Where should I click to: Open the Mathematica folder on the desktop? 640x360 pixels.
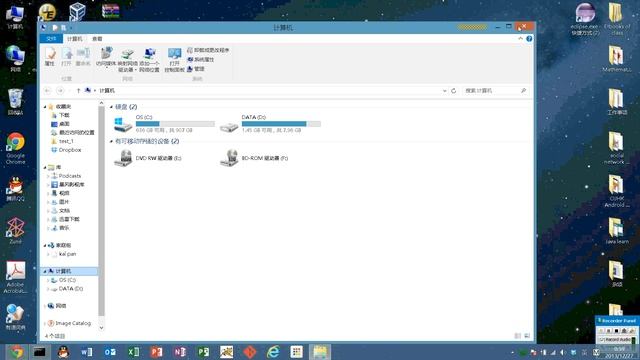(616, 59)
